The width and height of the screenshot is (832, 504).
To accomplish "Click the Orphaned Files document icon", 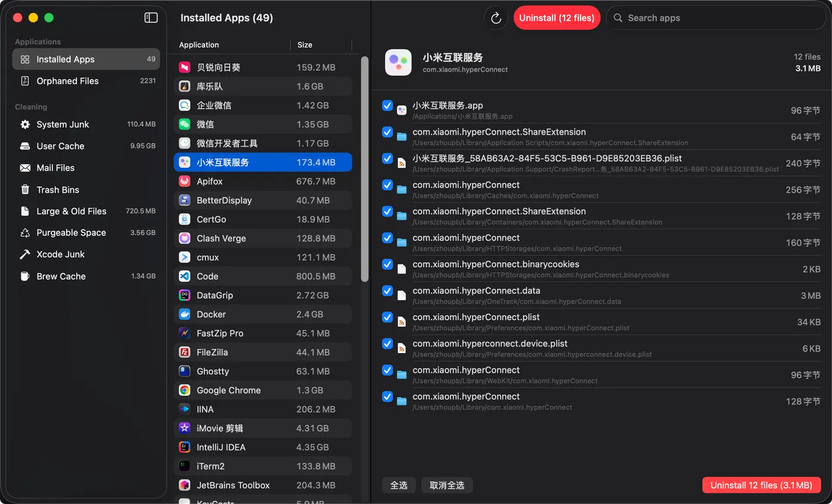I will (25, 81).
